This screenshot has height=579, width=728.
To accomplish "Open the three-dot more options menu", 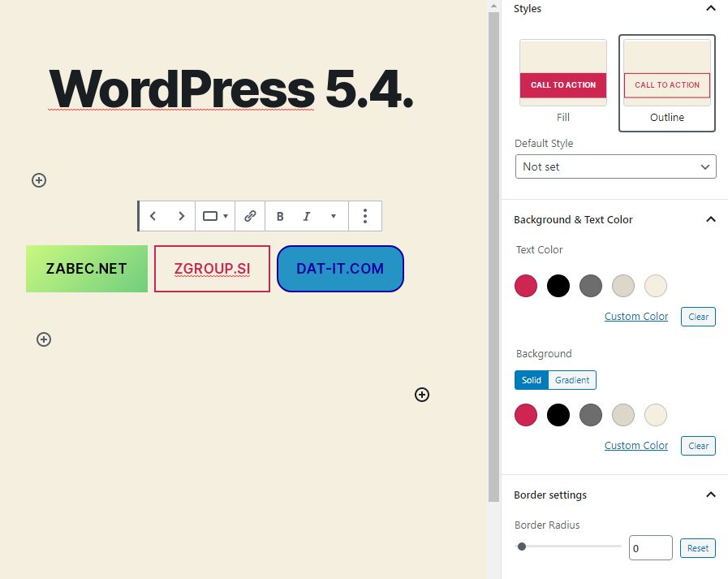I will (x=365, y=216).
